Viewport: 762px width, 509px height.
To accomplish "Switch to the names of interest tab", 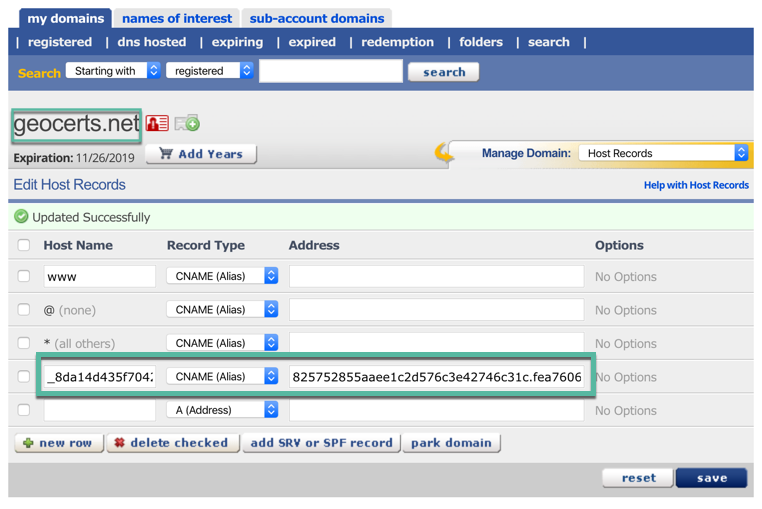I will [177, 18].
